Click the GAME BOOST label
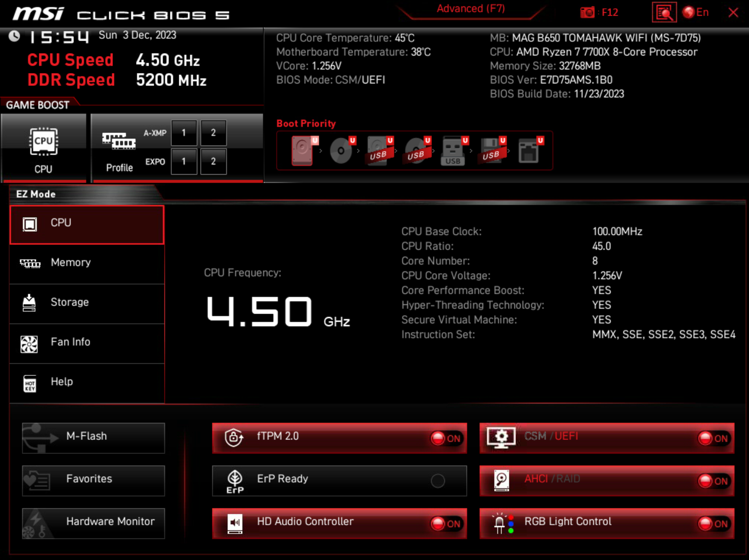The image size is (749, 560). coord(37,105)
